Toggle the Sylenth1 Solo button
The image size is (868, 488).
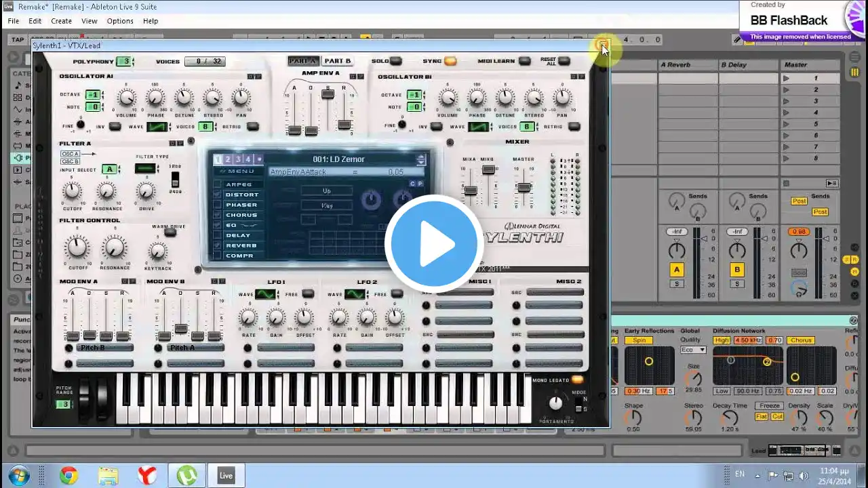click(396, 61)
